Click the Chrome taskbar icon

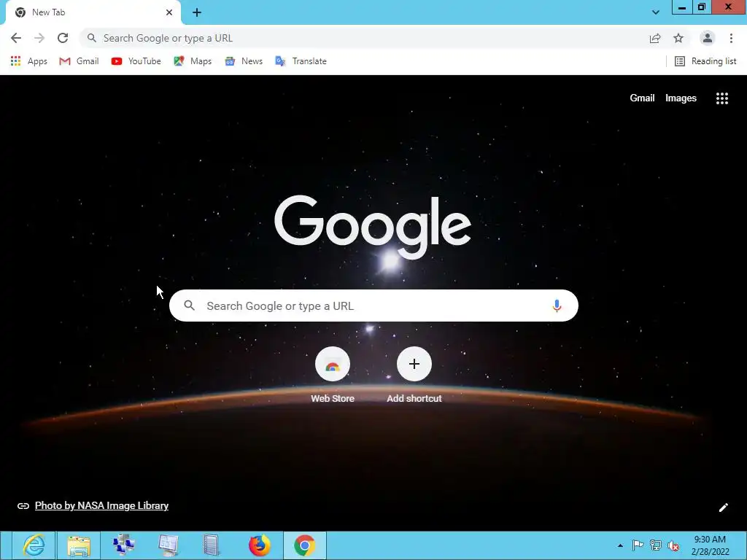[x=305, y=545]
